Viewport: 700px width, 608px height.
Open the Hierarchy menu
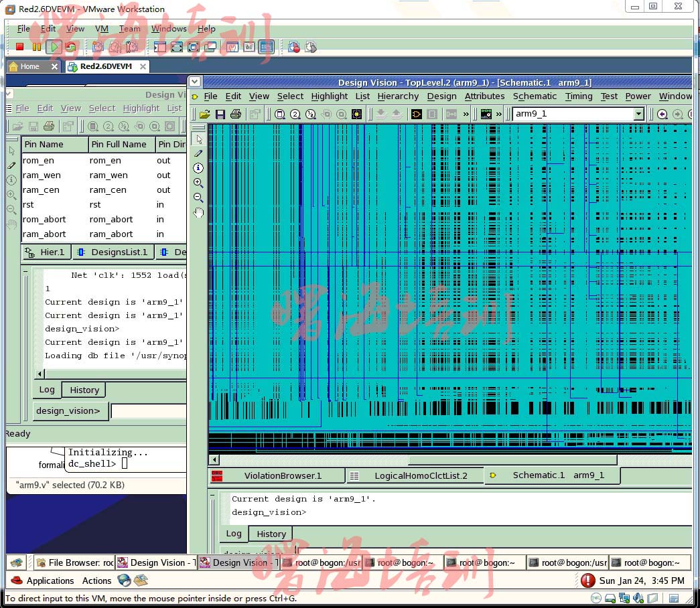(x=398, y=96)
